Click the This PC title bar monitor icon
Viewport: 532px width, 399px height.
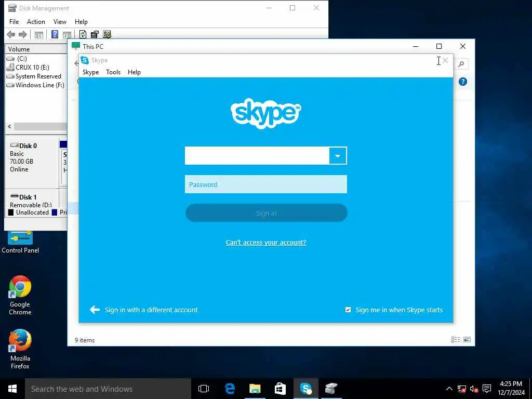(76, 46)
